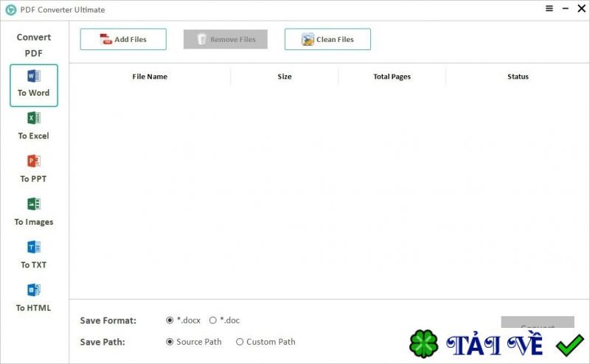
Task: Click the Size column header
Action: (285, 77)
